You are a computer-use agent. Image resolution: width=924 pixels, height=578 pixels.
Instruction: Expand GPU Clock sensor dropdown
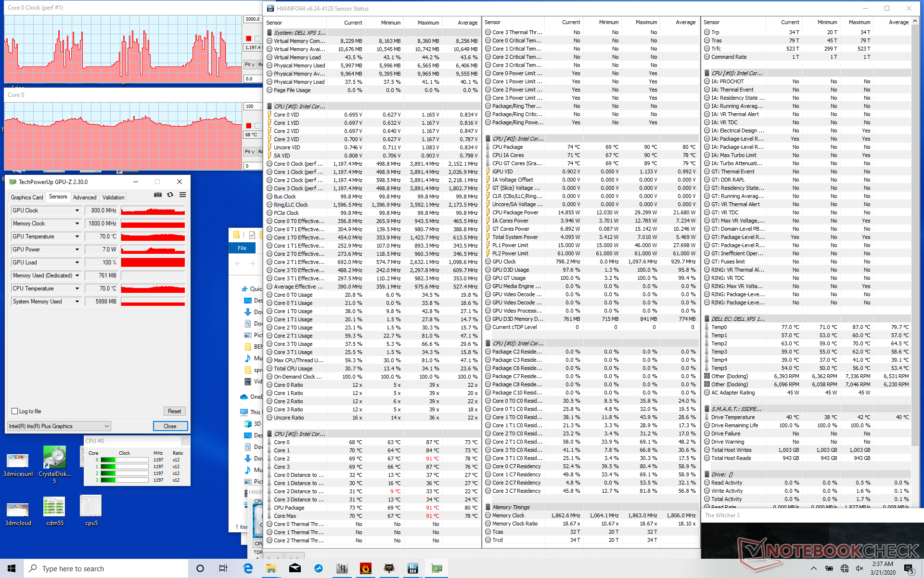point(77,210)
